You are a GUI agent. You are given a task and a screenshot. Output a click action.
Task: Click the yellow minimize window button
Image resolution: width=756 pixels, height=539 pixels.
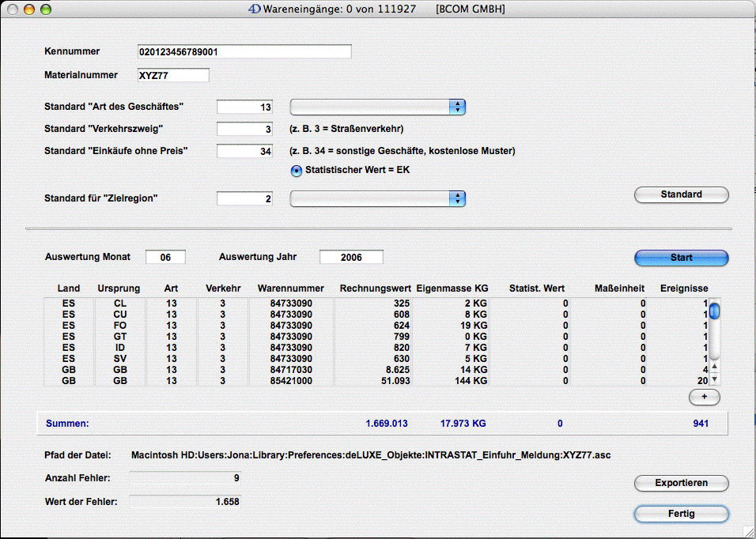(x=29, y=9)
